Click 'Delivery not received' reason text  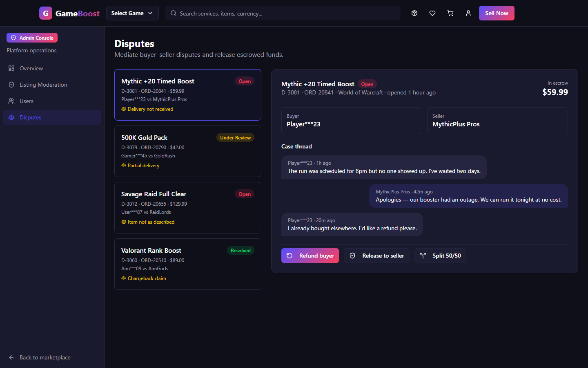[150, 109]
